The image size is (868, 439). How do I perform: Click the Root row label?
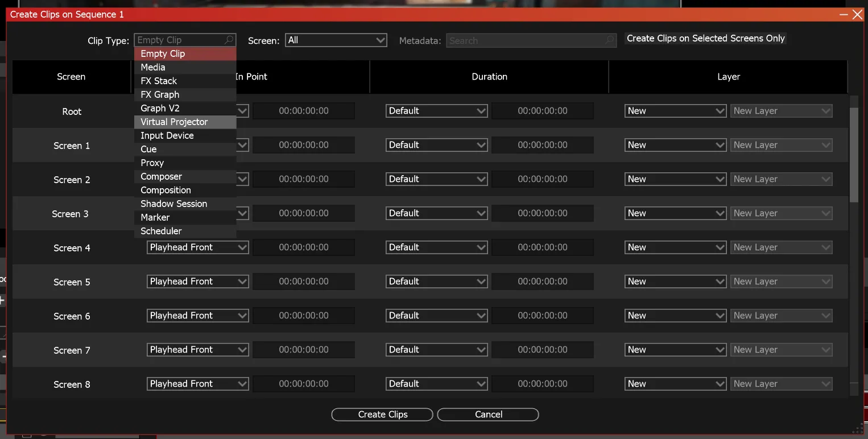click(x=72, y=111)
